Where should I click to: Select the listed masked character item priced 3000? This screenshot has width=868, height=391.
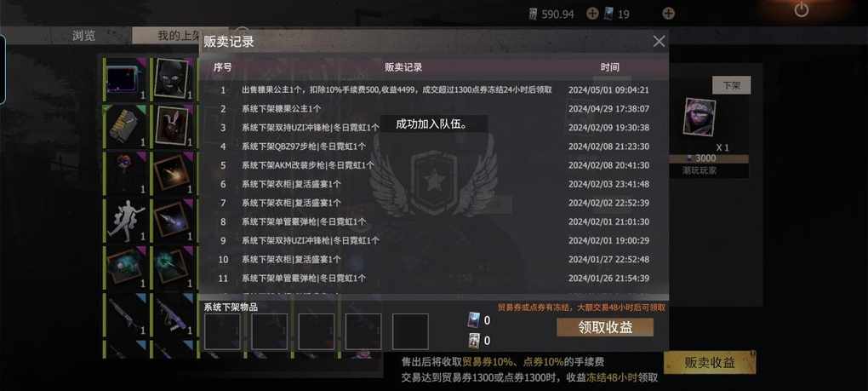click(700, 117)
